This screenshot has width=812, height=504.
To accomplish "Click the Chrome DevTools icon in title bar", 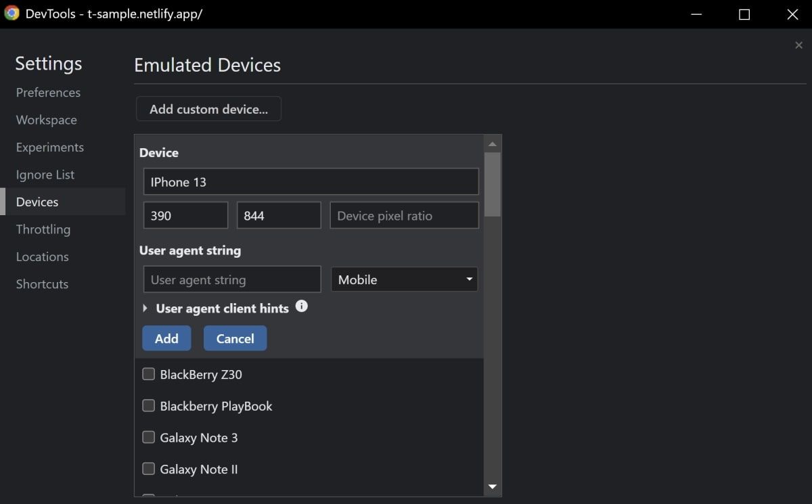I will 12,14.
